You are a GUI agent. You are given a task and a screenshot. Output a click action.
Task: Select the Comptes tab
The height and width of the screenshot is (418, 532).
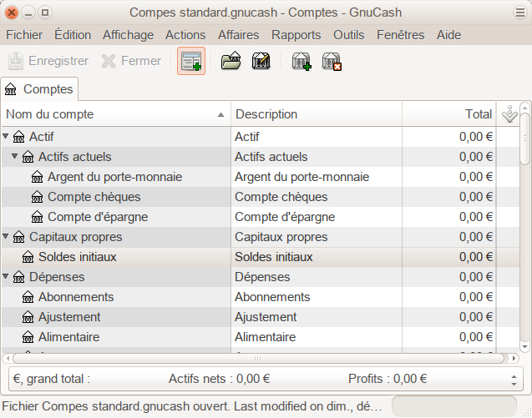click(39, 88)
